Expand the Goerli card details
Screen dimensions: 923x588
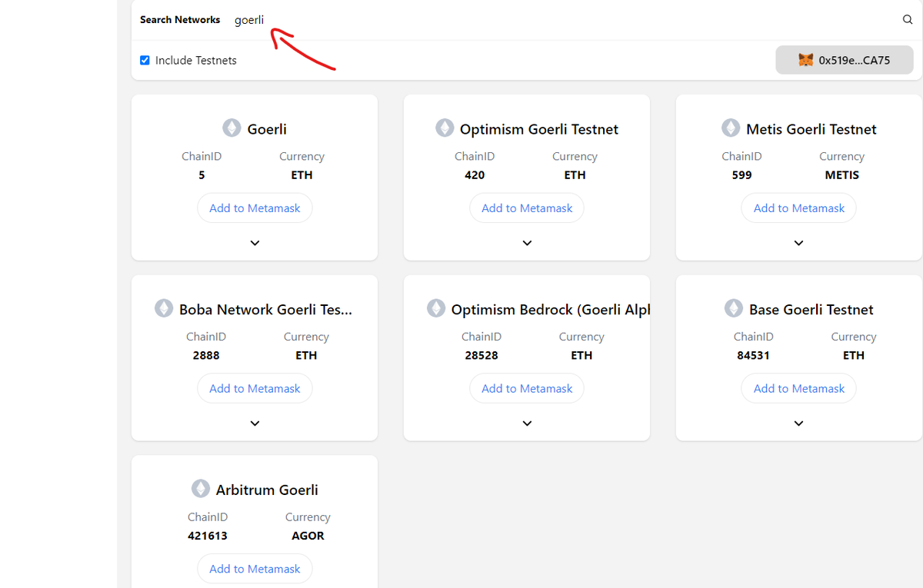pyautogui.click(x=255, y=243)
